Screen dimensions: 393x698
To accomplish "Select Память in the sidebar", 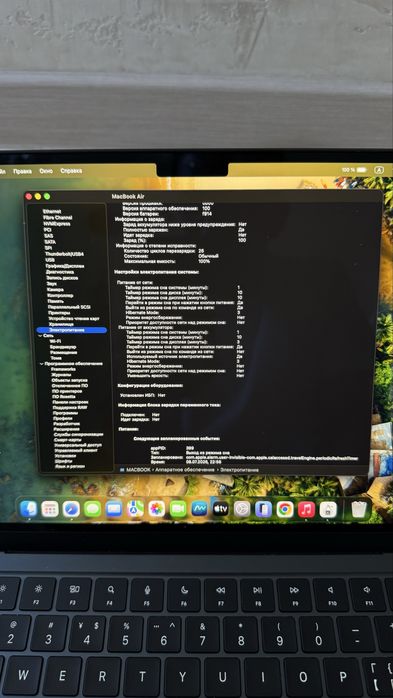I will 56,301.
